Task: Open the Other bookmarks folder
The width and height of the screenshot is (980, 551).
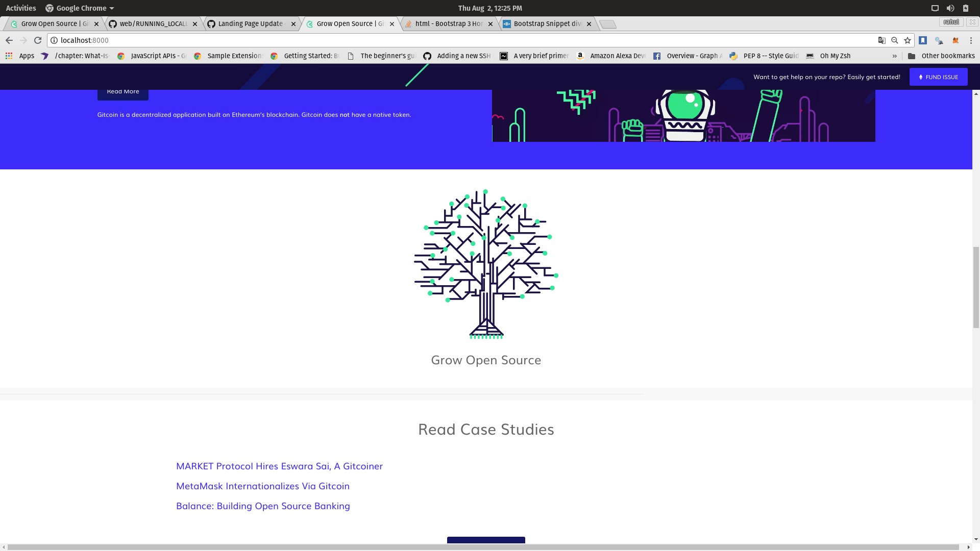Action: 942,56
